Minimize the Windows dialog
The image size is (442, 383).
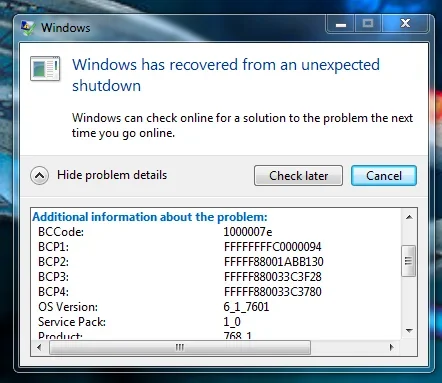pyautogui.click(x=341, y=24)
